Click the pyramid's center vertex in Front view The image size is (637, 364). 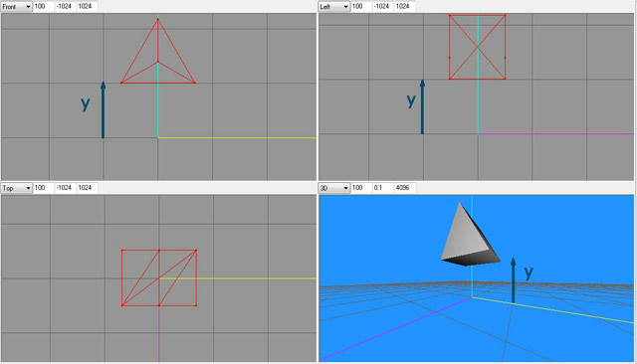(x=158, y=62)
